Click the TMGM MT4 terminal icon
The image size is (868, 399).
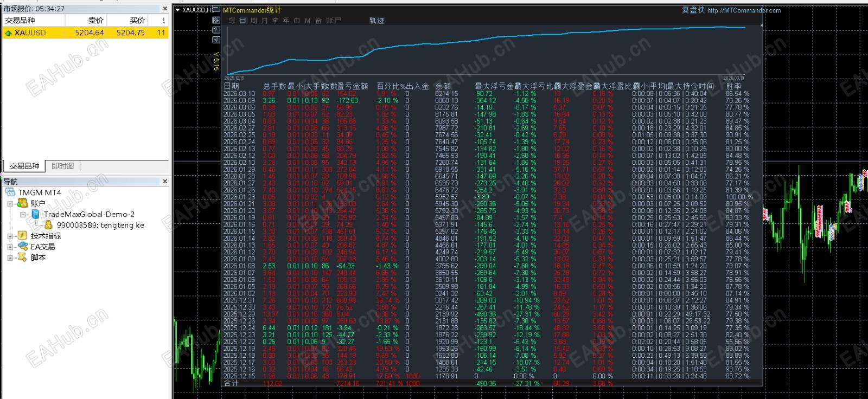pyautogui.click(x=10, y=192)
